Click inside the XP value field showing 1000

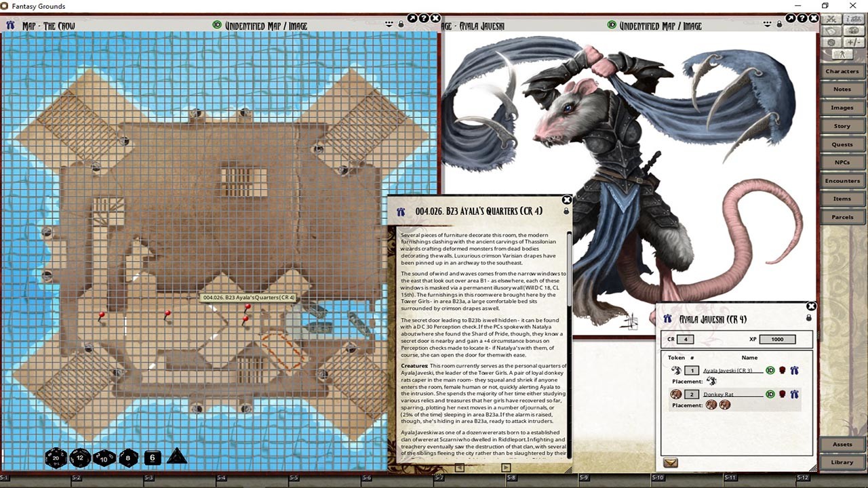click(778, 340)
